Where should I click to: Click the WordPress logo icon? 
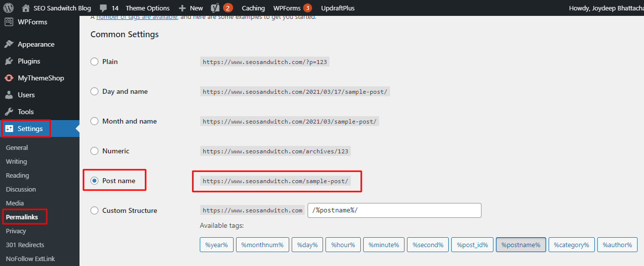click(9, 8)
